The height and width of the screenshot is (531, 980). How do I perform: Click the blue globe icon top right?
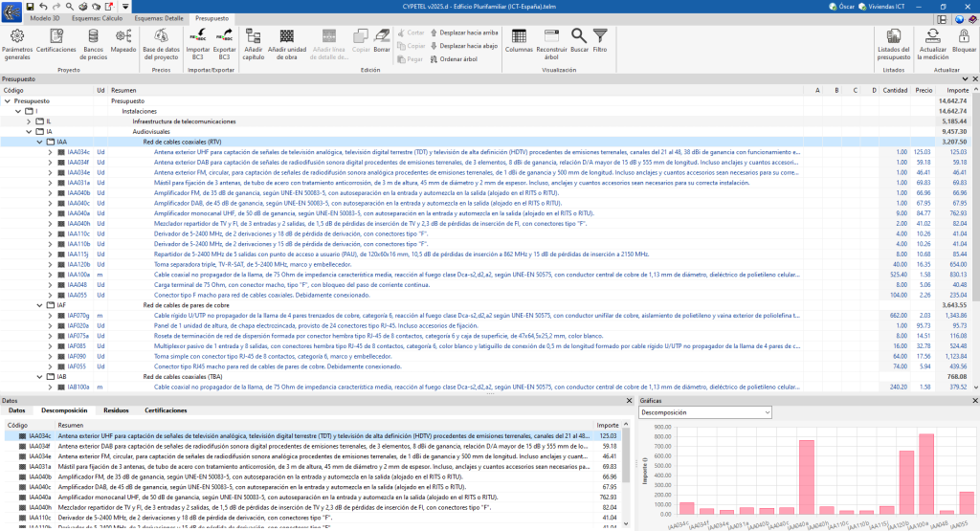click(959, 19)
